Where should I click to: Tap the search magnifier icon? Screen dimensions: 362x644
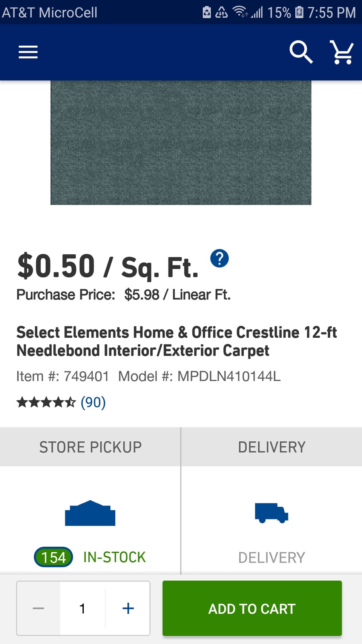[x=301, y=52]
